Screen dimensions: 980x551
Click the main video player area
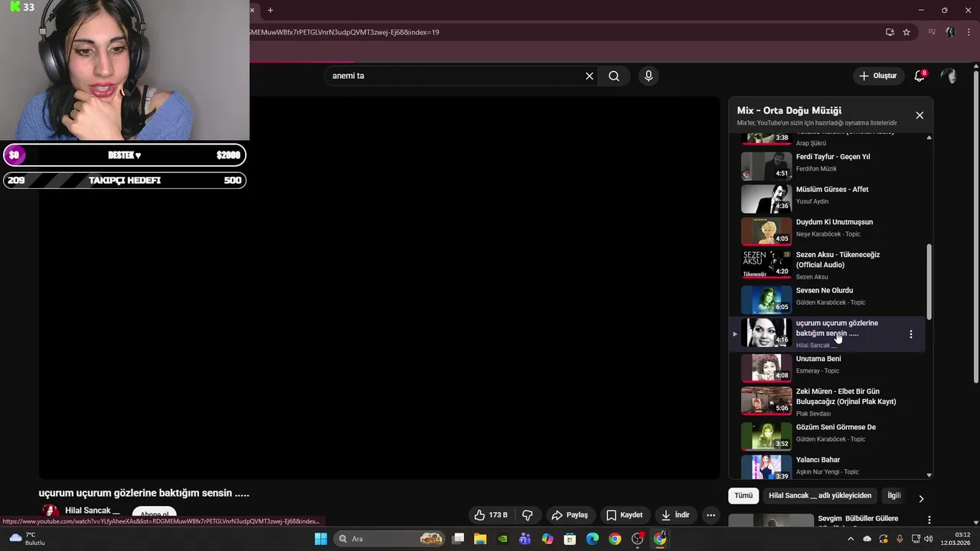coord(379,287)
